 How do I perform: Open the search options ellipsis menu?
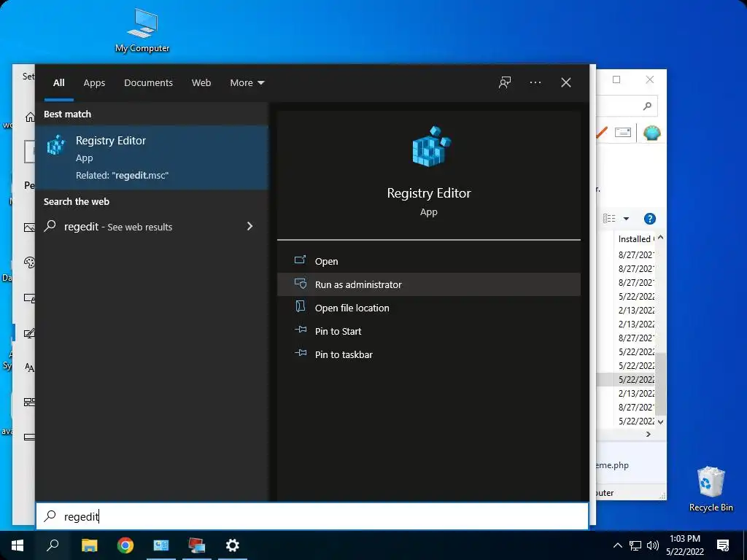[x=535, y=83]
